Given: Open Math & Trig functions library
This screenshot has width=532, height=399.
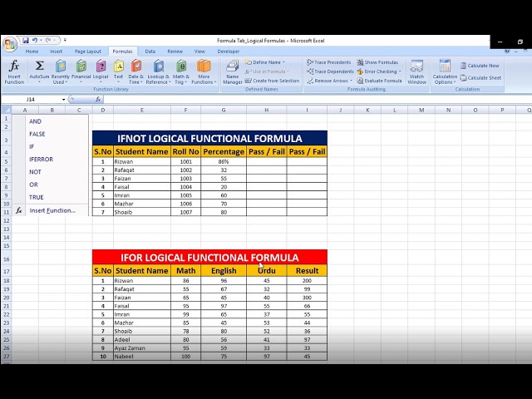Looking at the screenshot, I should tap(181, 71).
